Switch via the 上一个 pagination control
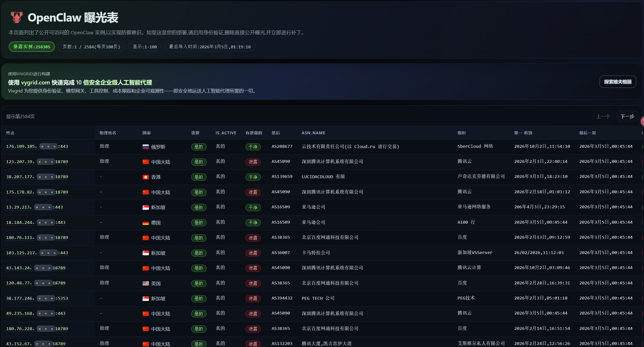The height and width of the screenshot is (347, 644). coord(603,116)
